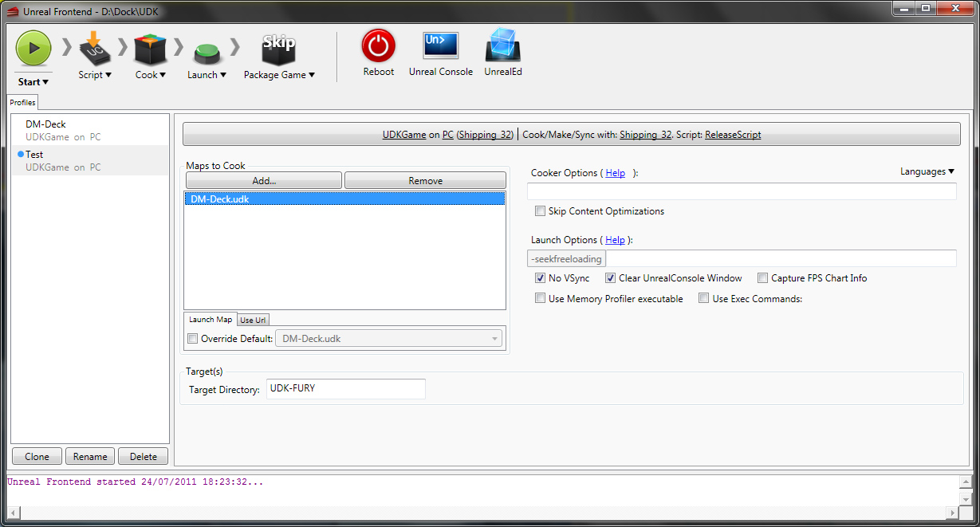Switch to the Use Url tab
Image resolution: width=980 pixels, height=527 pixels.
coord(253,320)
